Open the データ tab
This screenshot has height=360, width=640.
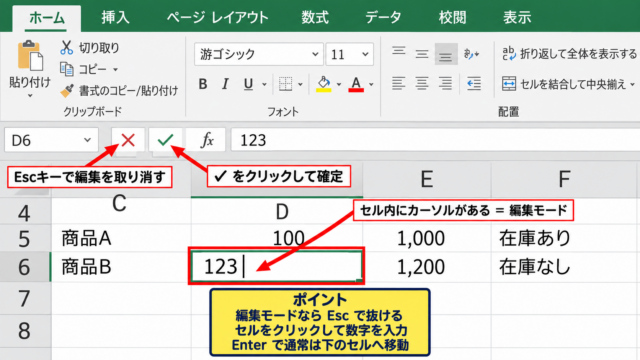[x=383, y=18]
